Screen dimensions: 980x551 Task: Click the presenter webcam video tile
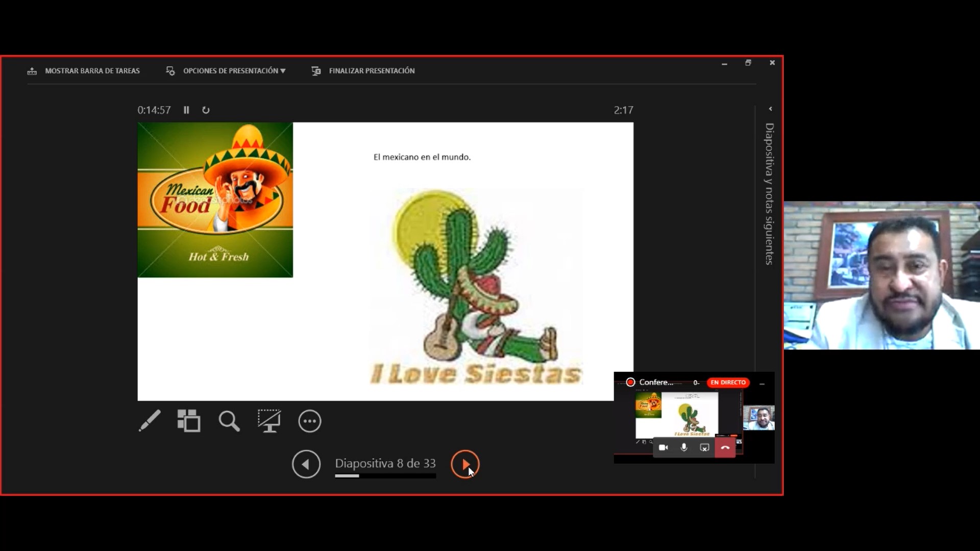point(881,275)
